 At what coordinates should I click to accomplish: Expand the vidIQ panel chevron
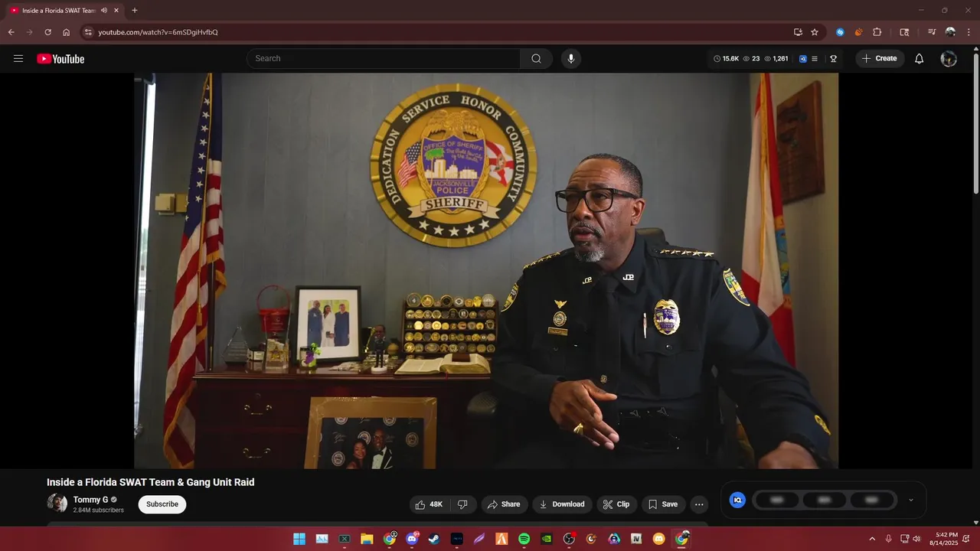910,500
